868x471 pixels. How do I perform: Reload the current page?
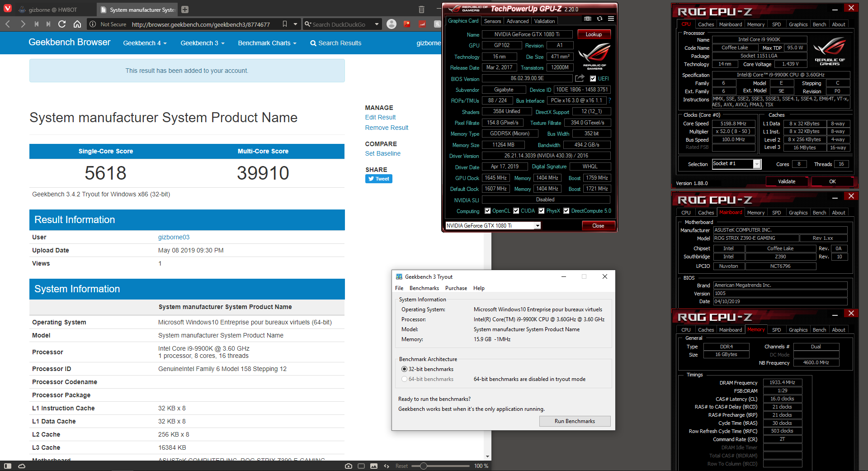(62, 24)
